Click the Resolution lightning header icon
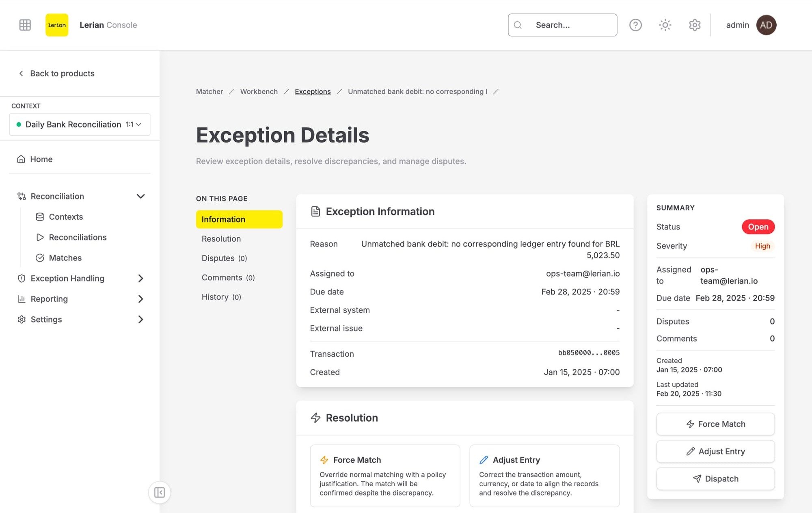 315,418
